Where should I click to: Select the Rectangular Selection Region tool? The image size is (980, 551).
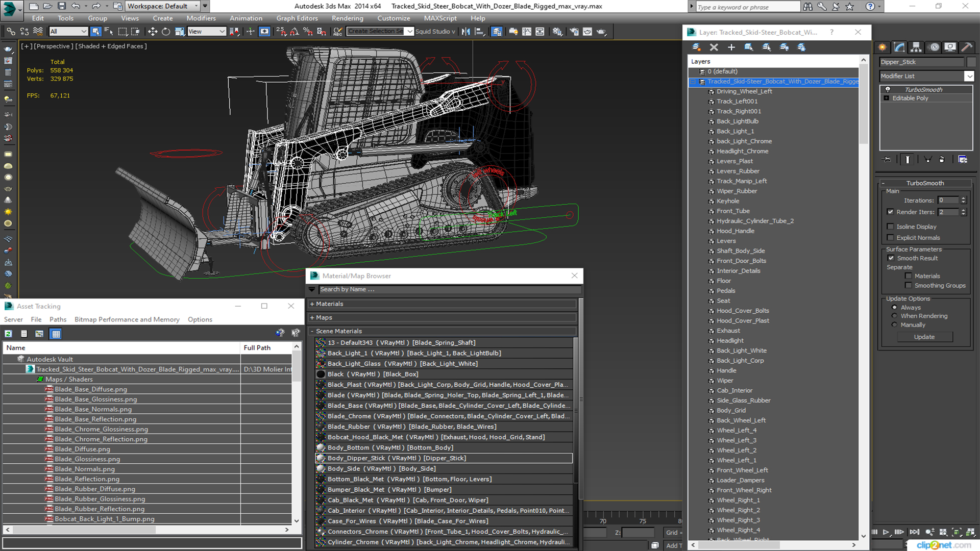(x=122, y=32)
